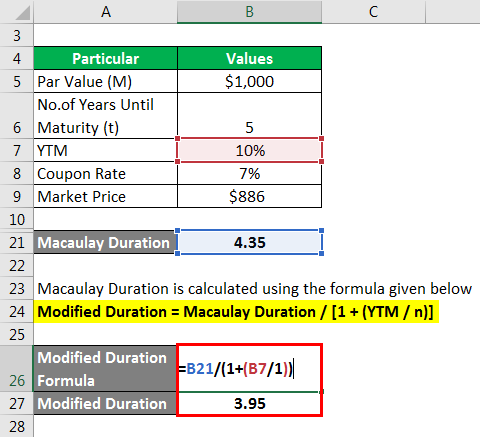Image resolution: width=480 pixels, height=437 pixels.
Task: Select row 5 header
Action: tap(17, 81)
